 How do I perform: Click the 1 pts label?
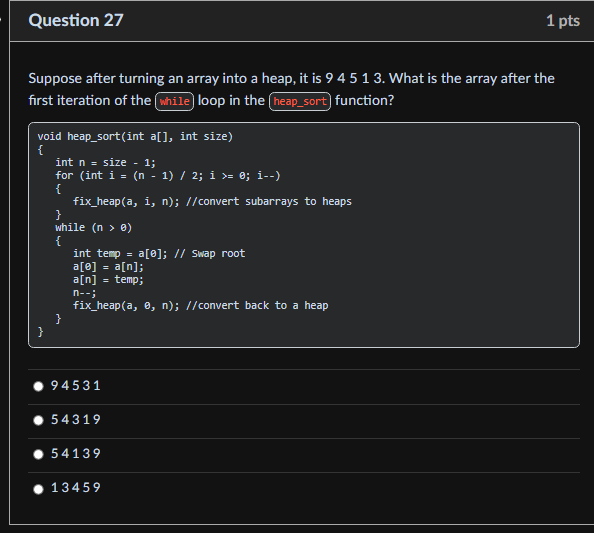click(x=563, y=20)
